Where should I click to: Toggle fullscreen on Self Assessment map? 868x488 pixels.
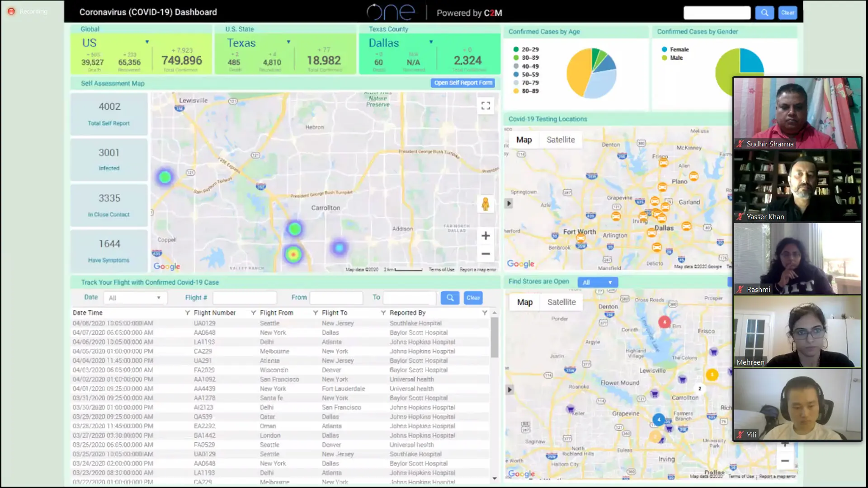[x=486, y=106]
